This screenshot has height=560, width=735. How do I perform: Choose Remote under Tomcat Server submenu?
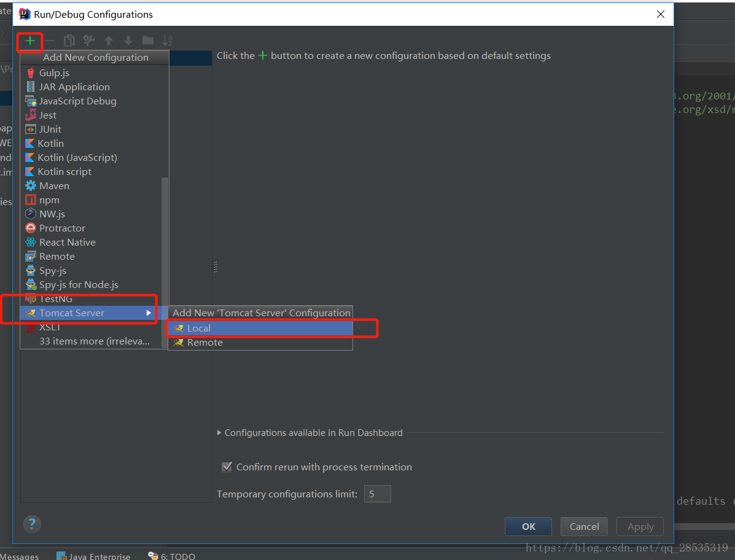tap(260, 343)
